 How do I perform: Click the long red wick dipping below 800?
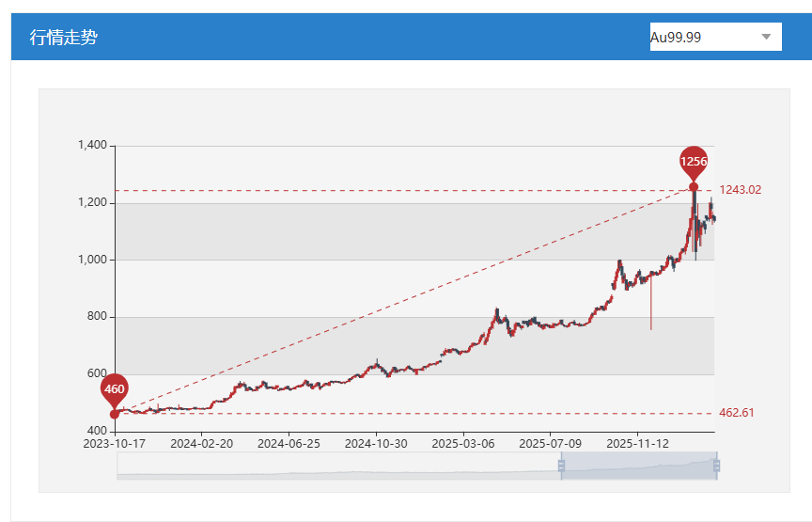point(650,310)
